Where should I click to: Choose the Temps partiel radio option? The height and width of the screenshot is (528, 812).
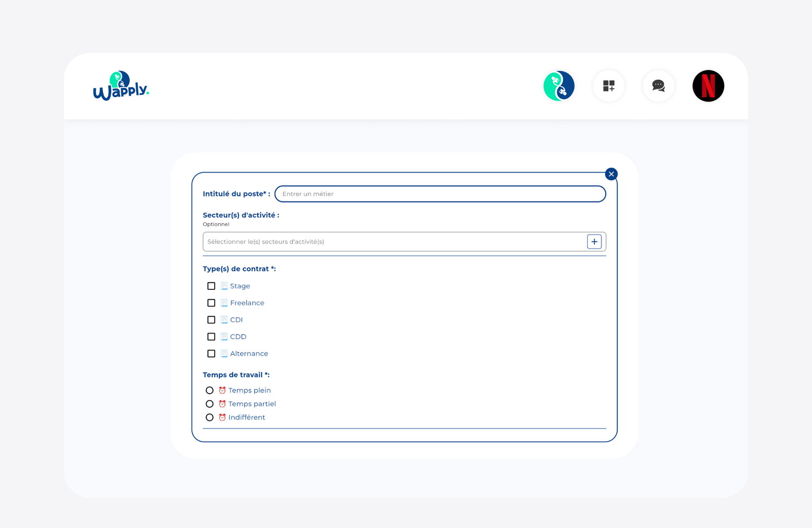pos(210,404)
